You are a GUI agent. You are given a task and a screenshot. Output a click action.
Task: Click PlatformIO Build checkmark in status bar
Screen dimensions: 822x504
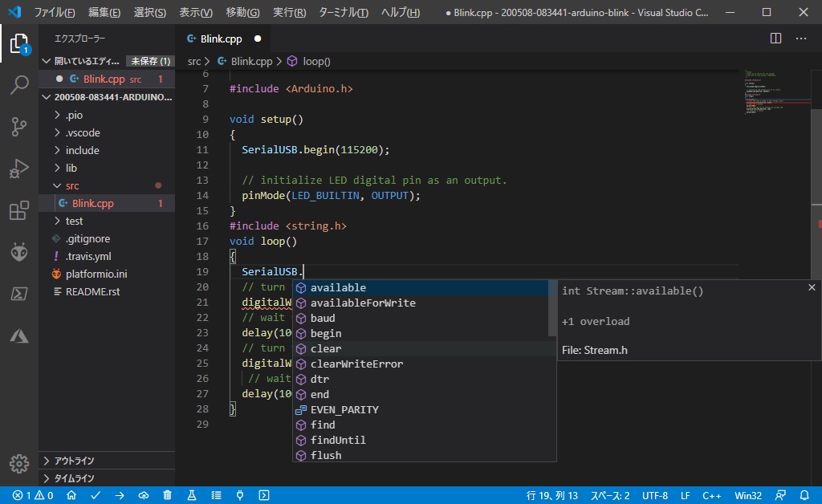coord(96,496)
